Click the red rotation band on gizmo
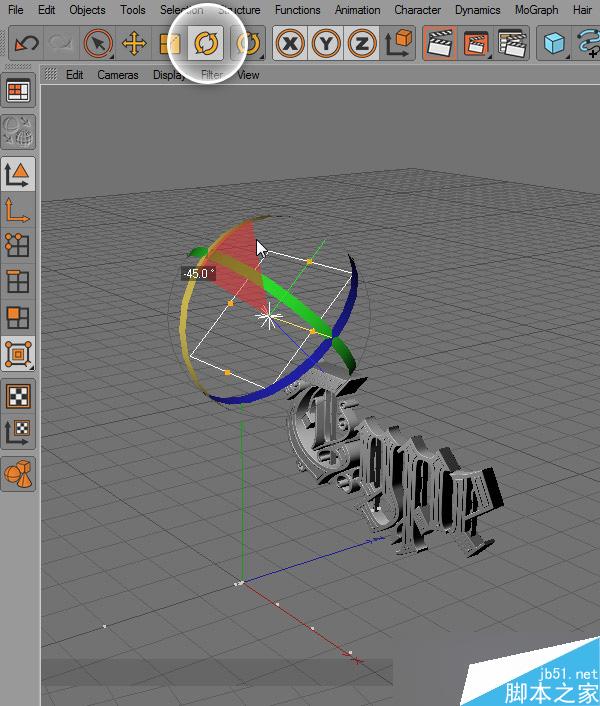600x706 pixels. 245,266
